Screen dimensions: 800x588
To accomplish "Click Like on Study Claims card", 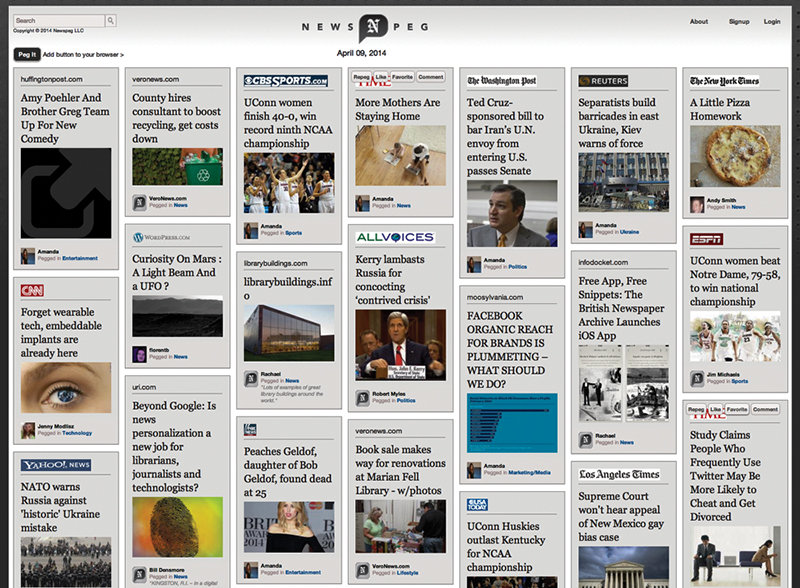I will 716,409.
